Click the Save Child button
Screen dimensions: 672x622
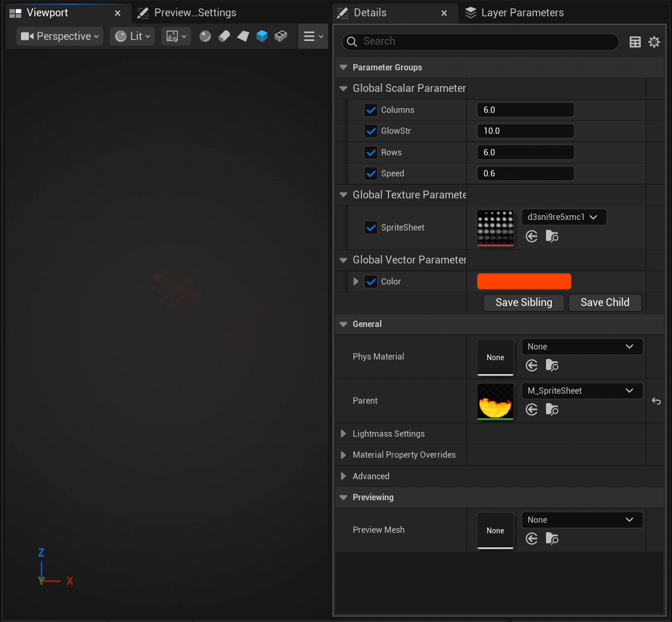605,302
